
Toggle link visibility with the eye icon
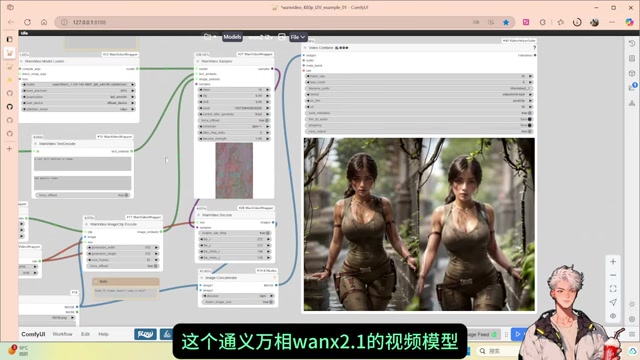point(613,316)
